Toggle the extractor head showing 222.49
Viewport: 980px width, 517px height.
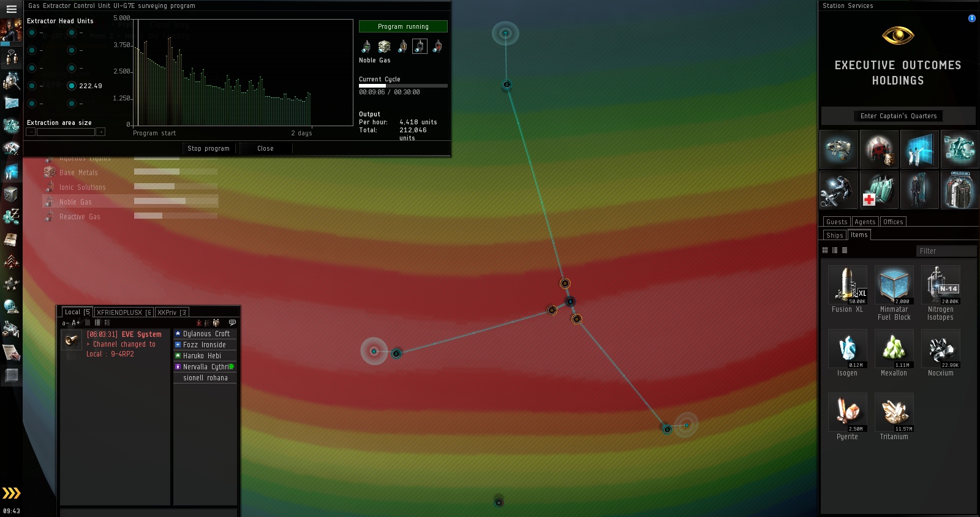coord(72,86)
